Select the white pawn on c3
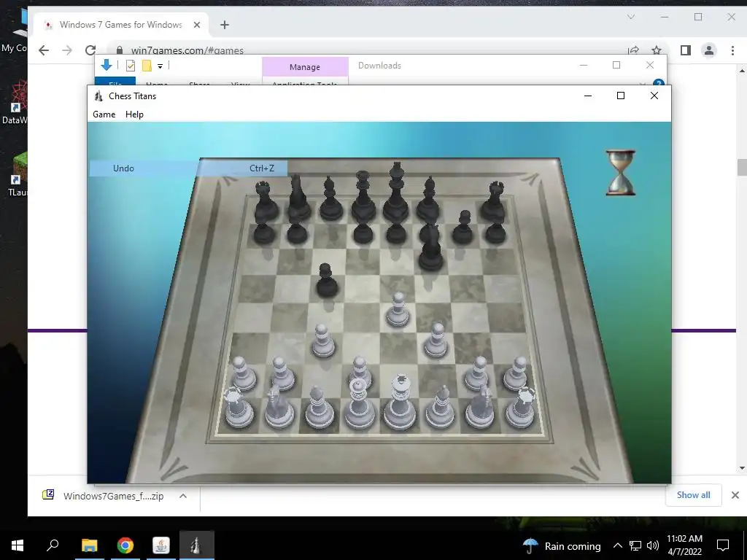This screenshot has width=747, height=560. [323, 341]
